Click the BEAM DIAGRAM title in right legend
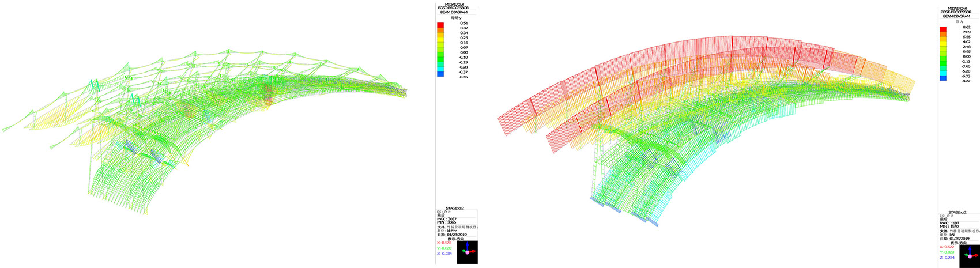Image resolution: width=980 pixels, height=268 pixels. (x=956, y=16)
